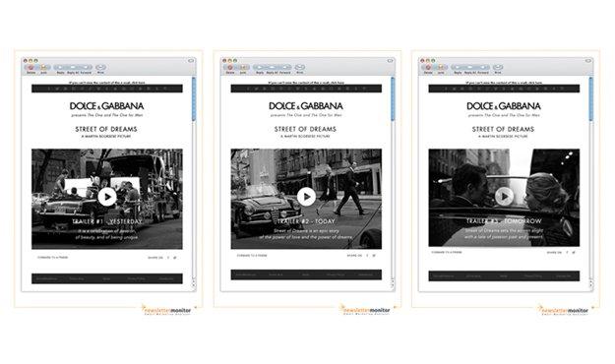
Task: Click Forward to a Friend link in left email
Action: 52,258
